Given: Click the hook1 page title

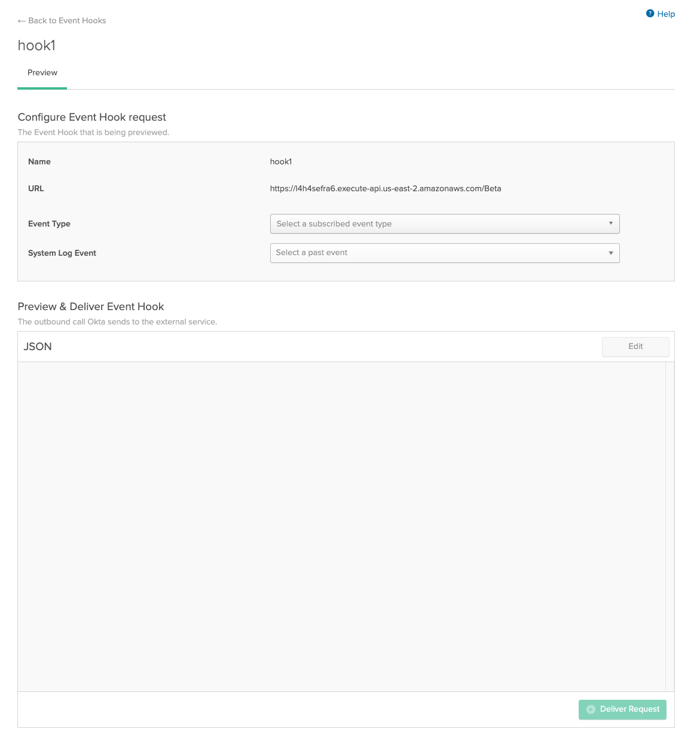Looking at the screenshot, I should (36, 45).
